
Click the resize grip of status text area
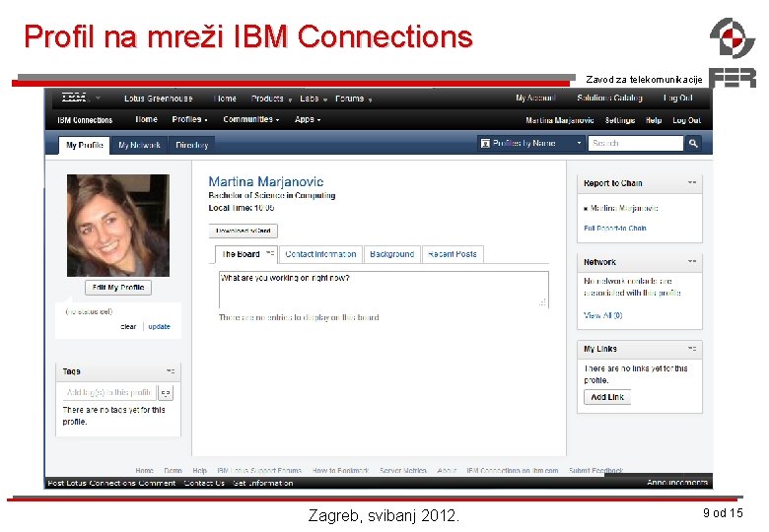542,302
